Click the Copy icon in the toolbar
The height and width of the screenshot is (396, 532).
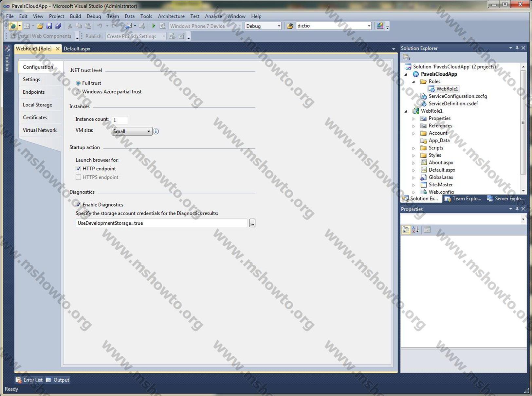[x=79, y=26]
